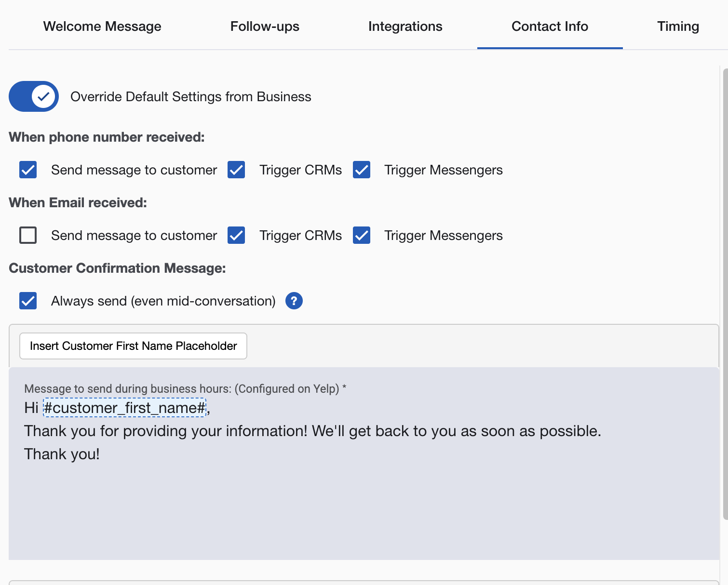This screenshot has height=585, width=728.
Task: Click the checkmark icon inside the override toggle
Action: click(44, 96)
